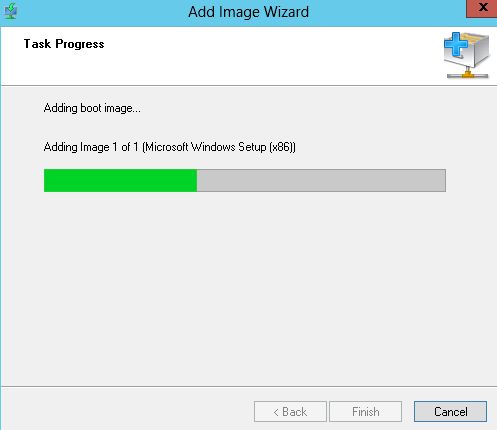The image size is (497, 430).
Task: Close the Add Image Wizard window
Action: coord(482,8)
